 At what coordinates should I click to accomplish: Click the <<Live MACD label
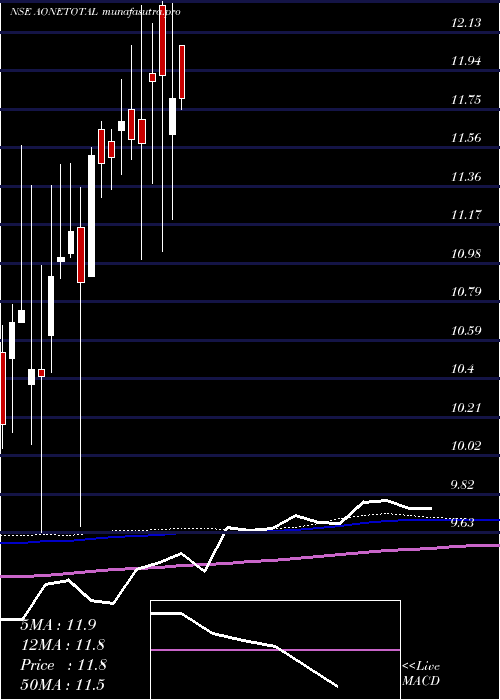pyautogui.click(x=421, y=674)
